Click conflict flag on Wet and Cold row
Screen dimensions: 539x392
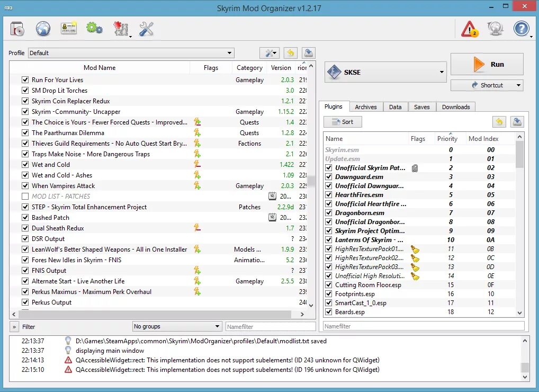[197, 164]
